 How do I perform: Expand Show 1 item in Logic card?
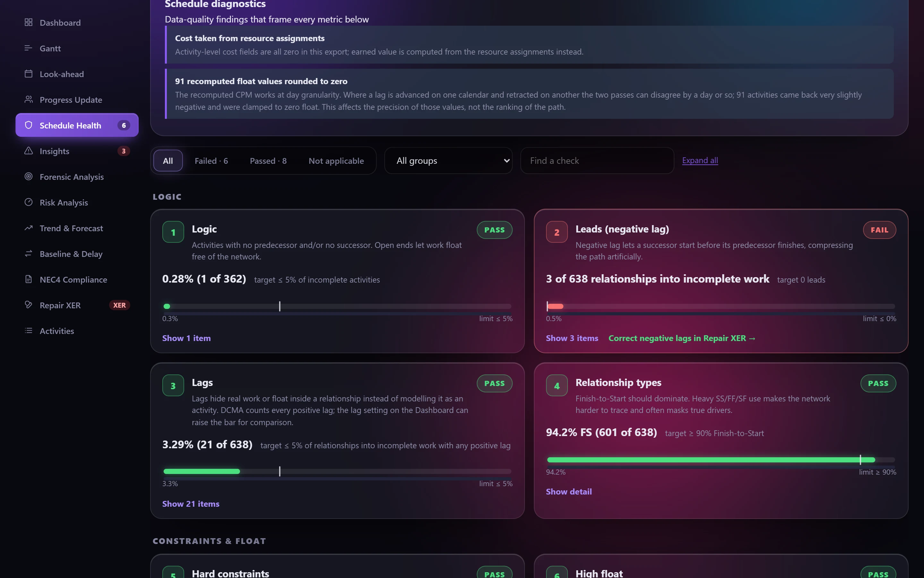(x=186, y=338)
